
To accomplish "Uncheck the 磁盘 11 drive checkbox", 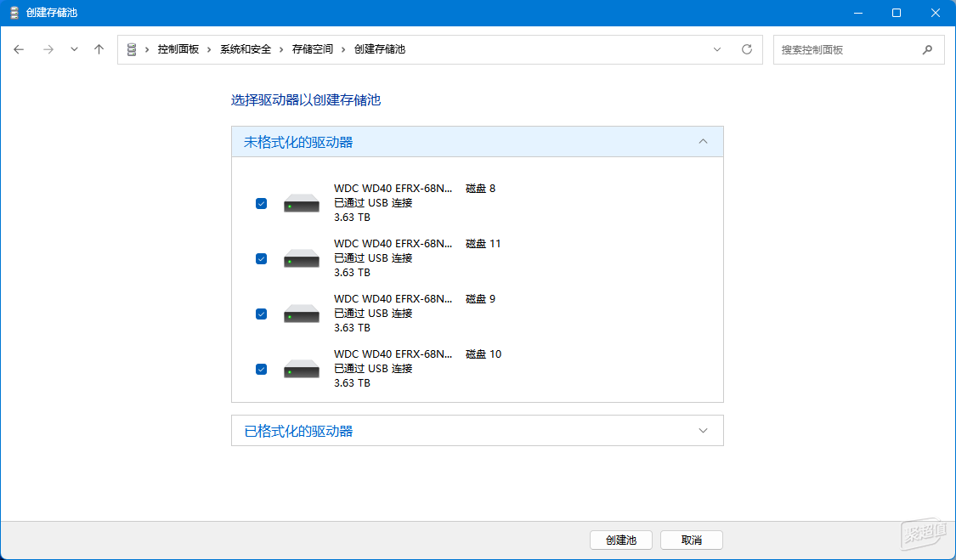I will (261, 258).
